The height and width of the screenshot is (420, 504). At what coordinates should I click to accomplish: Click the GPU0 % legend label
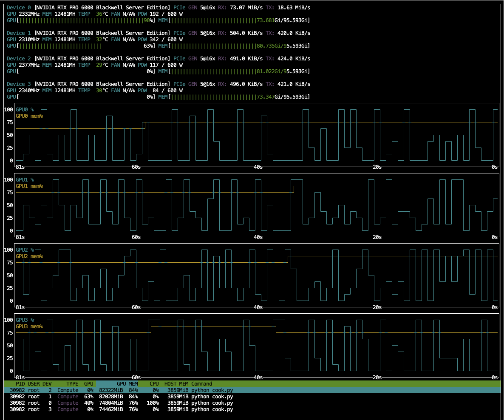click(25, 110)
